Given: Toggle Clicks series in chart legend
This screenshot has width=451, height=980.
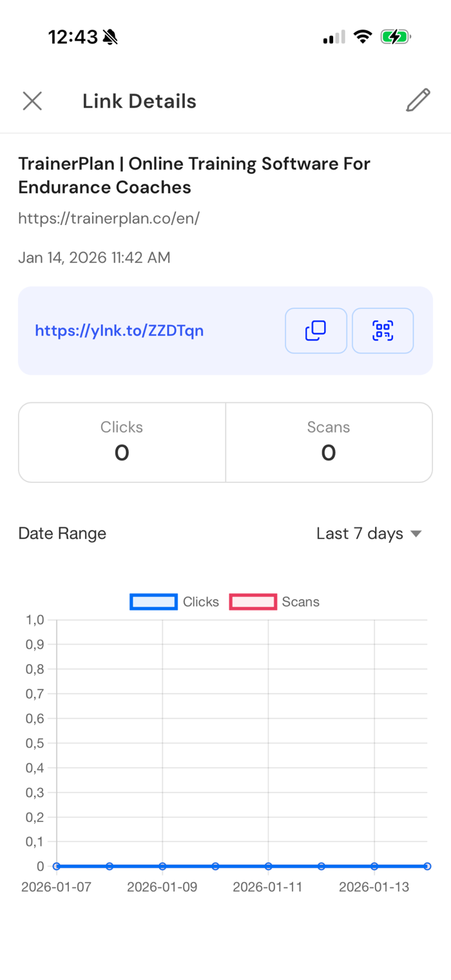Looking at the screenshot, I should [200, 602].
